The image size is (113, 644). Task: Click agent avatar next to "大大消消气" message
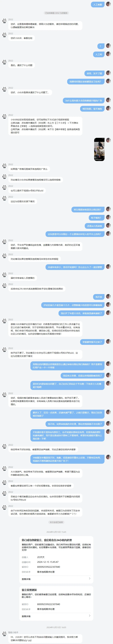(x=4, y=468)
